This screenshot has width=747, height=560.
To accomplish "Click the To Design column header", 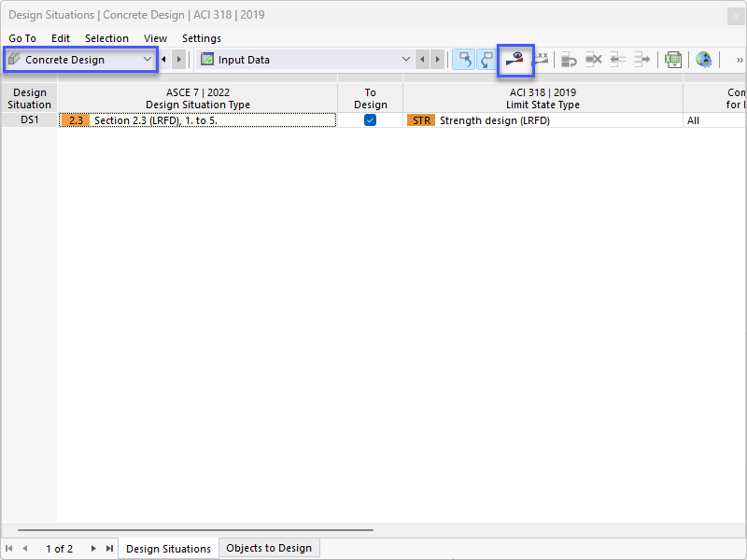I will 370,98.
